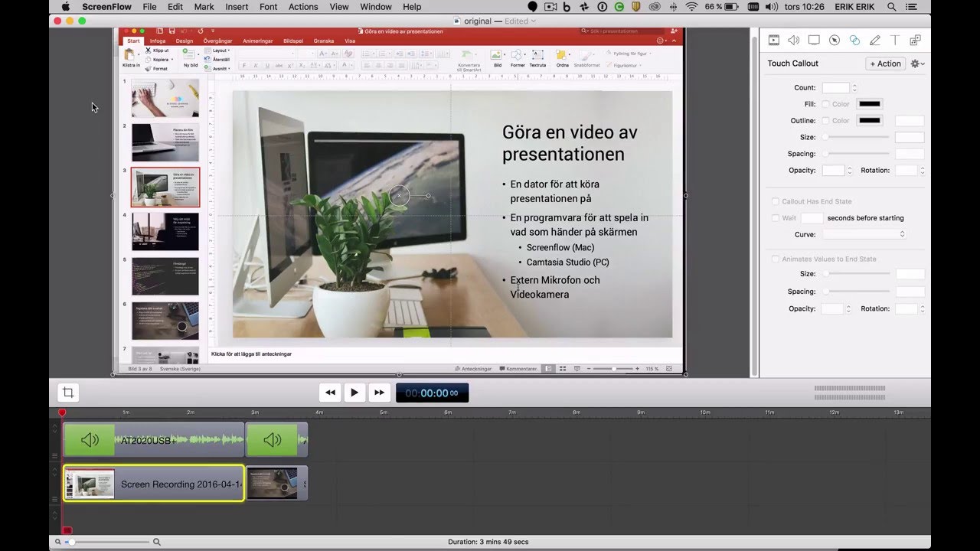The width and height of the screenshot is (980, 551).
Task: Click the + Action button
Action: click(x=885, y=64)
